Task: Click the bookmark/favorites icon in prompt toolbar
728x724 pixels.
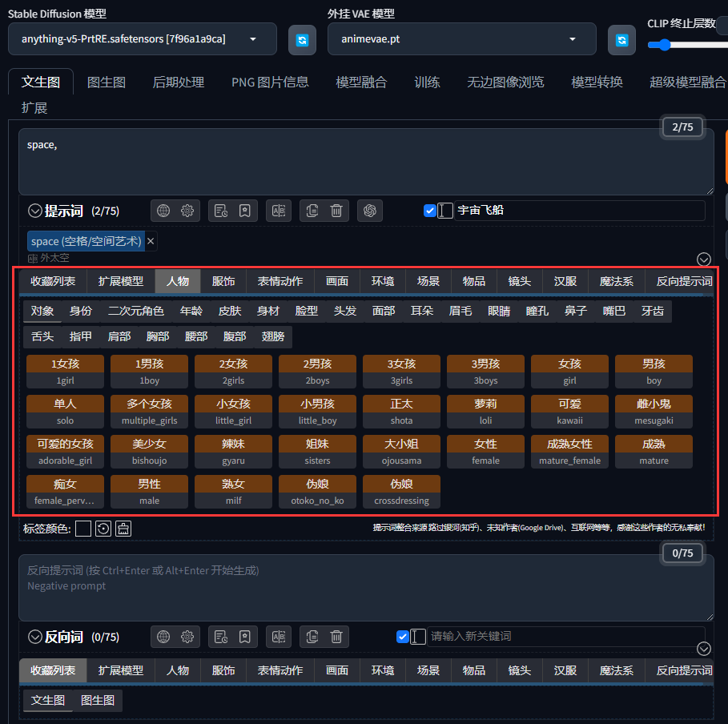Action: click(x=246, y=211)
